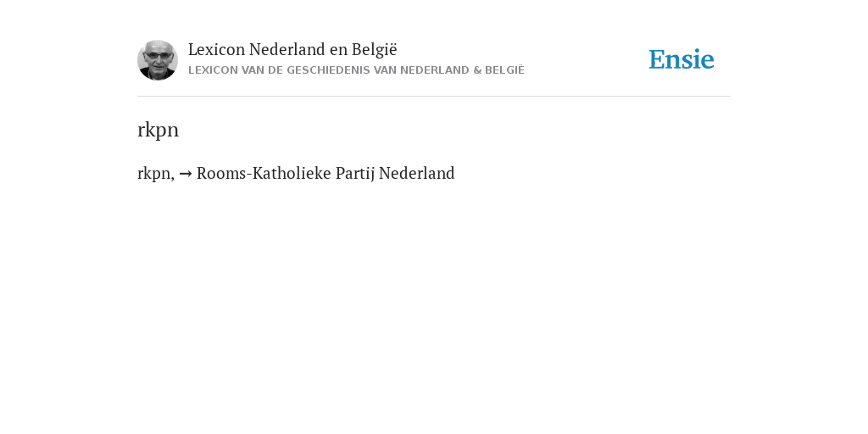Follow the 'Rooms-Katholieke Partij Nederland' reference

click(325, 173)
